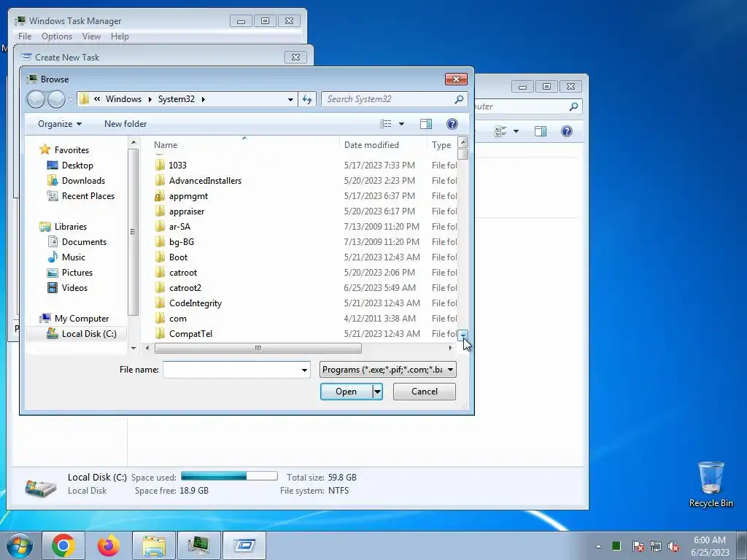Open Help in the Browse dialog
The width and height of the screenshot is (747, 560).
tap(452, 124)
